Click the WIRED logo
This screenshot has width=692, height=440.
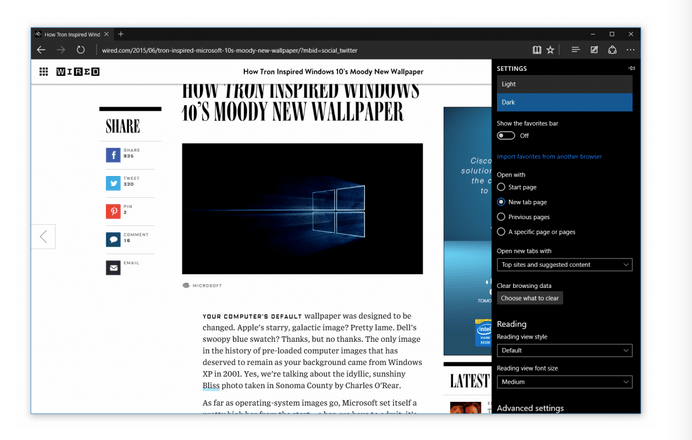78,71
